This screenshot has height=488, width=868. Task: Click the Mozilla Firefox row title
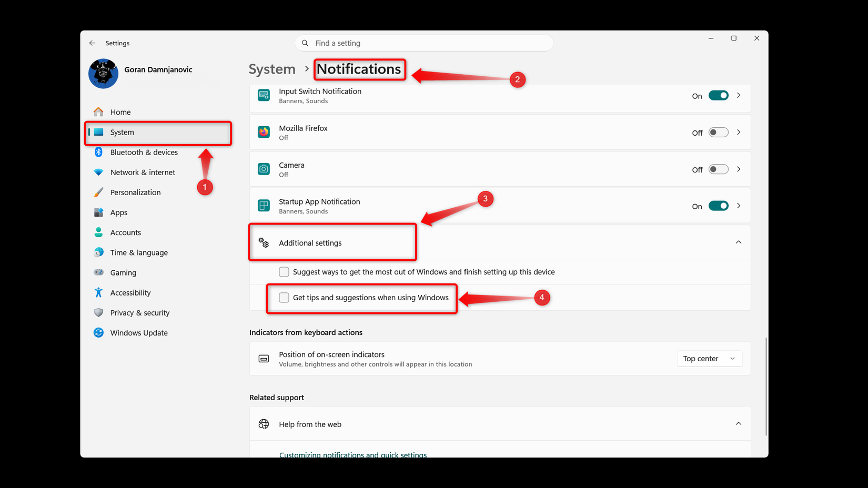pyautogui.click(x=303, y=128)
